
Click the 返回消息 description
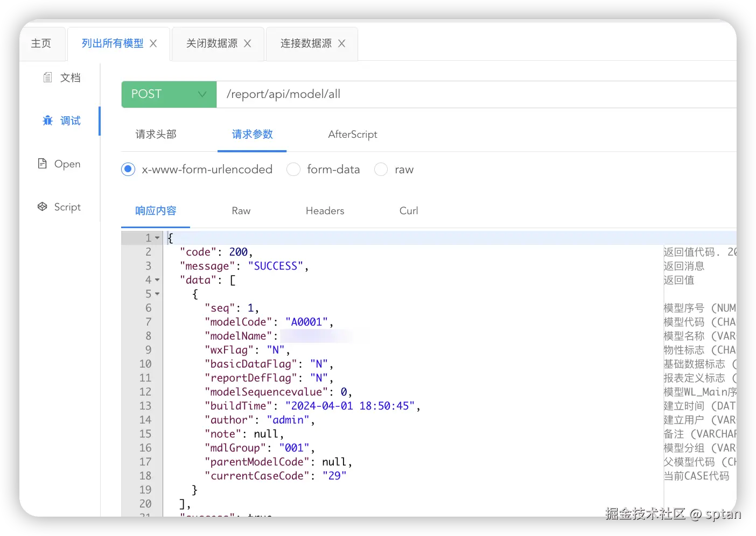(684, 266)
